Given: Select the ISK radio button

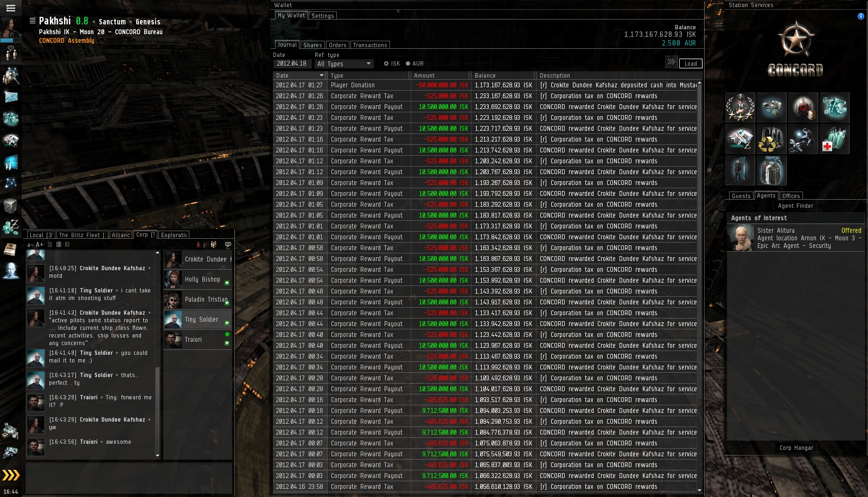Looking at the screenshot, I should [x=386, y=63].
